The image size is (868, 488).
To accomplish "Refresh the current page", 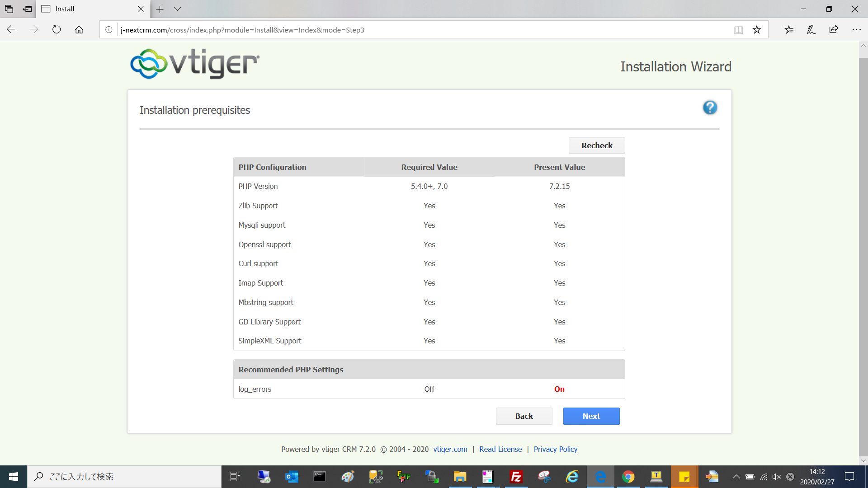I will (x=57, y=30).
